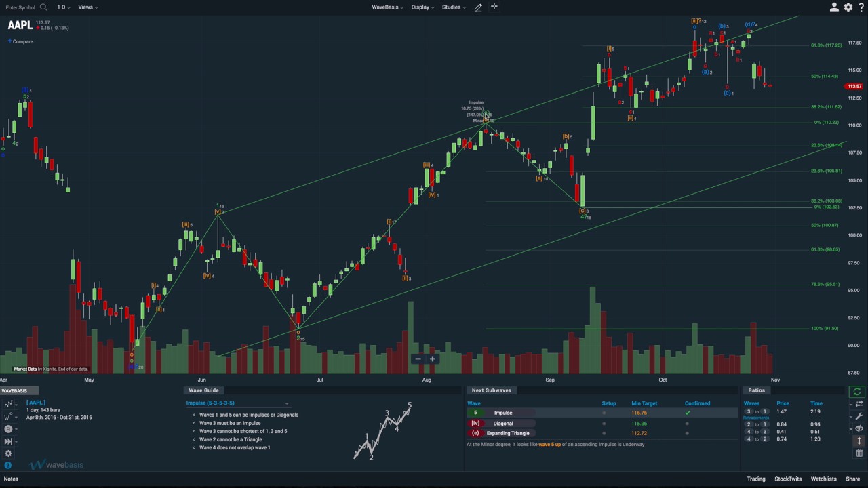Open the Display menu
The image size is (868, 488).
point(422,7)
